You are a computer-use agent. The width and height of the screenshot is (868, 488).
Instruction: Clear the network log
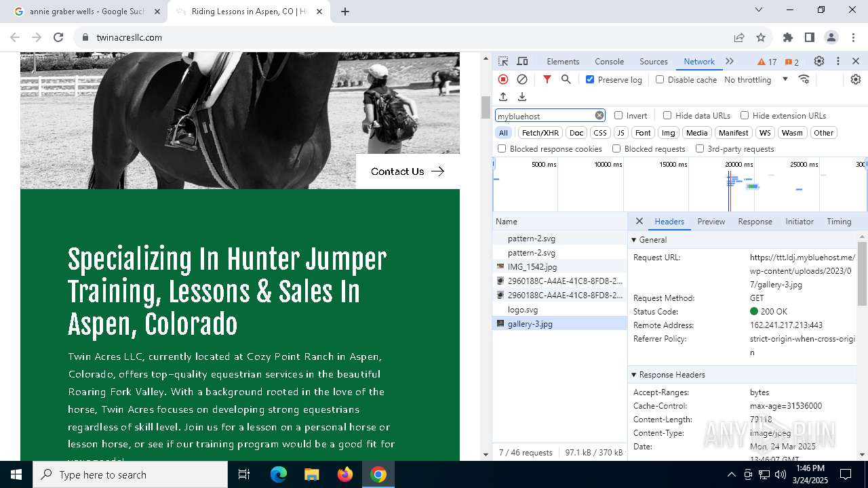pos(522,79)
